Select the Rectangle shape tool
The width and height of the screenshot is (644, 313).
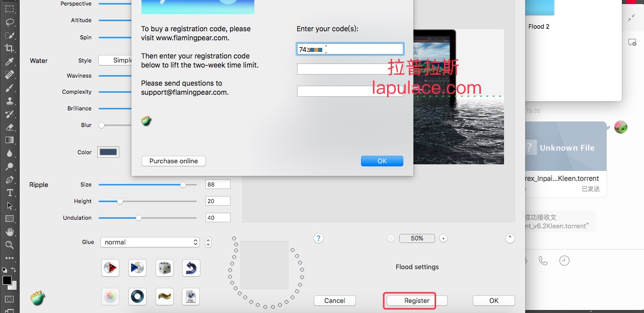tap(10, 219)
